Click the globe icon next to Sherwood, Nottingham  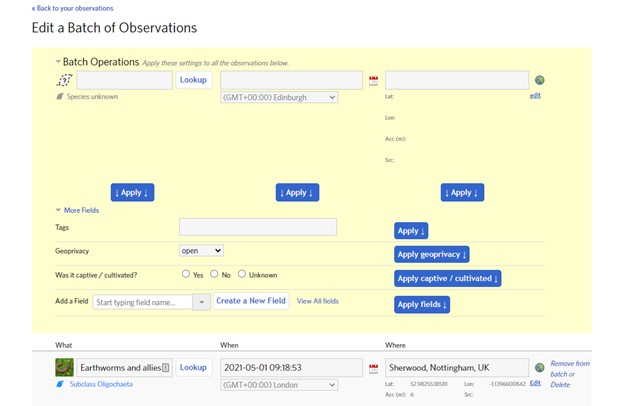540,367
